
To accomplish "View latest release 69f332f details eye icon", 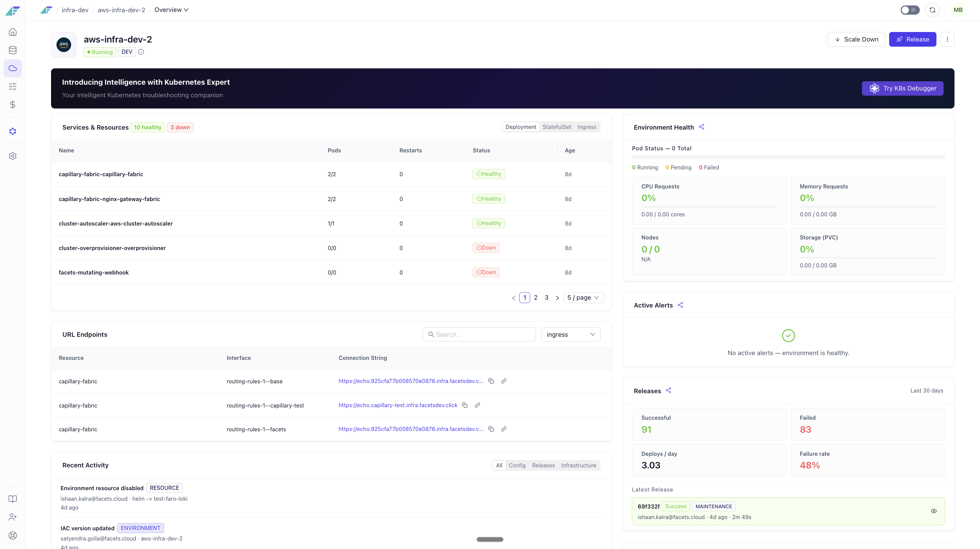I will 934,511.
